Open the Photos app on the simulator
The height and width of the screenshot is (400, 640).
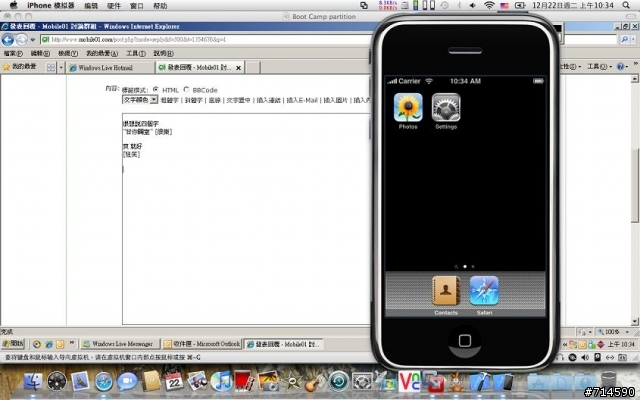[x=408, y=108]
